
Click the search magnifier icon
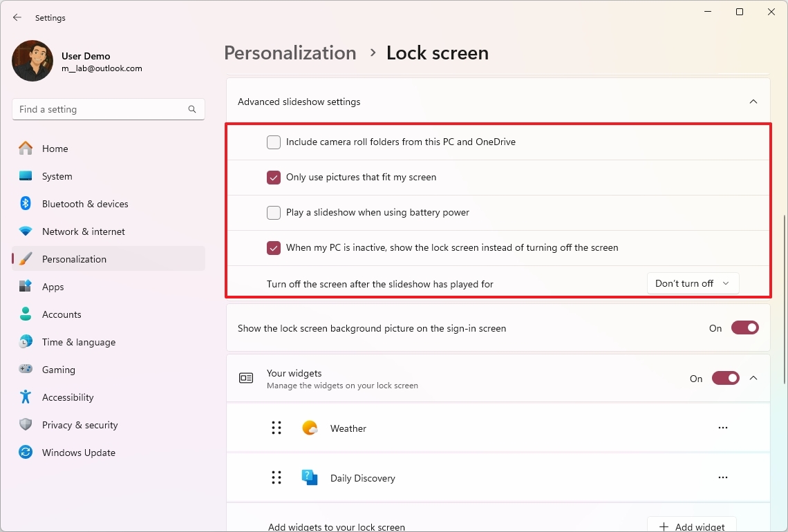click(x=192, y=109)
